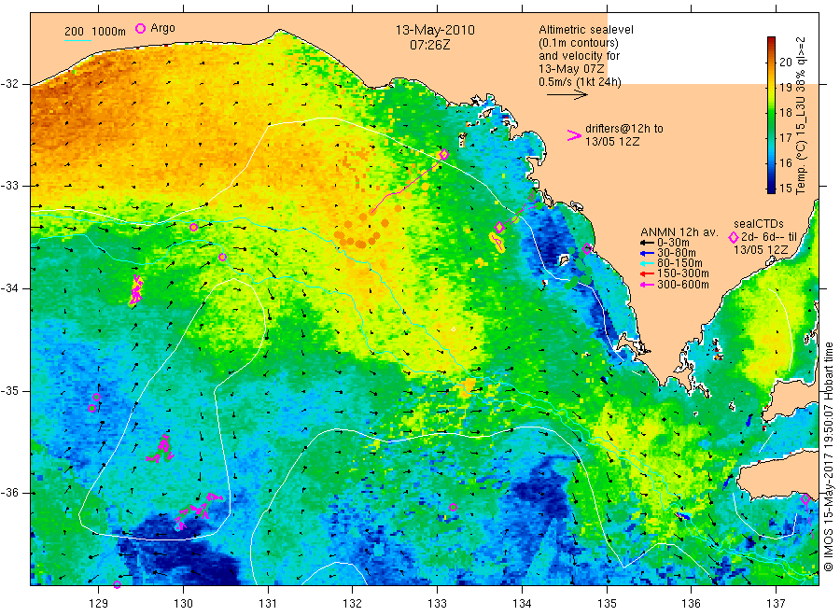Click the "1000m" isobath label
Image resolution: width=840 pixels, height=616 pixels.
coord(109,32)
